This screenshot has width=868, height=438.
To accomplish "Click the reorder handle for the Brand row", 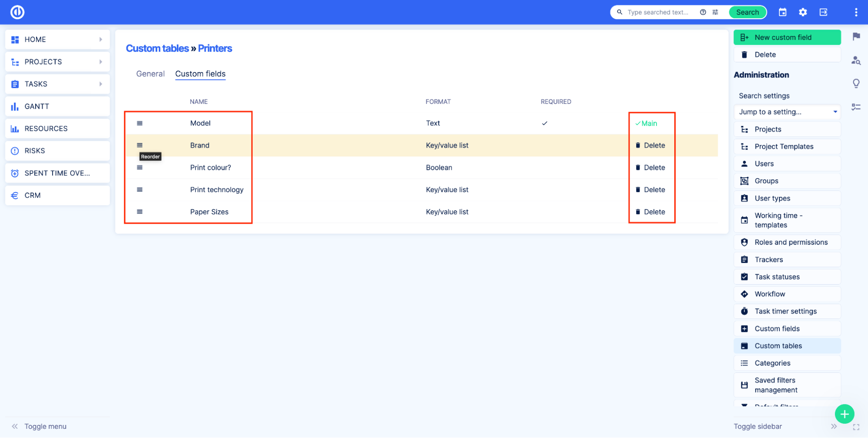I will click(x=140, y=145).
